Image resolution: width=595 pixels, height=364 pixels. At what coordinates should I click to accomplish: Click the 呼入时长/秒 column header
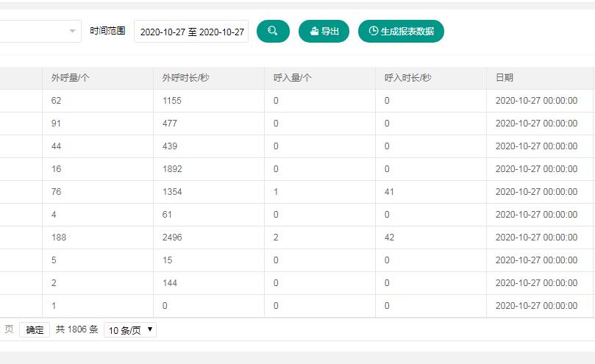408,78
